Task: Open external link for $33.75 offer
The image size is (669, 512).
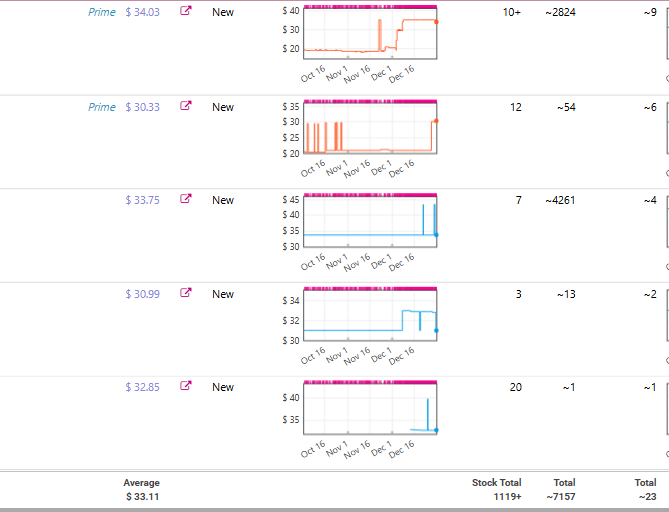Action: [186, 198]
